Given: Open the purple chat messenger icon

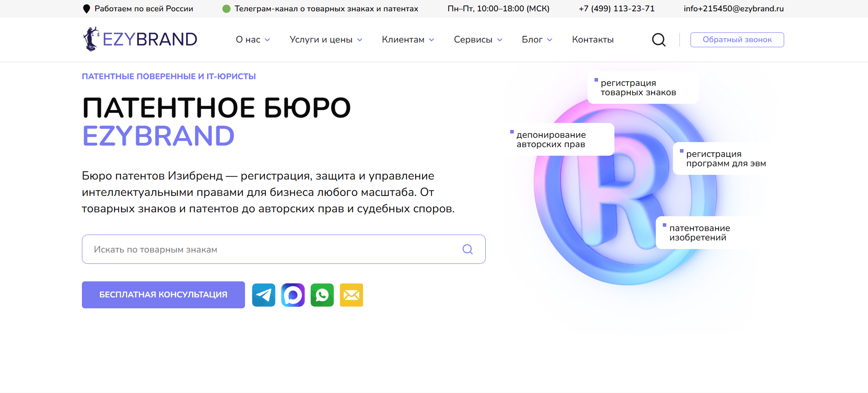Looking at the screenshot, I should coord(293,295).
